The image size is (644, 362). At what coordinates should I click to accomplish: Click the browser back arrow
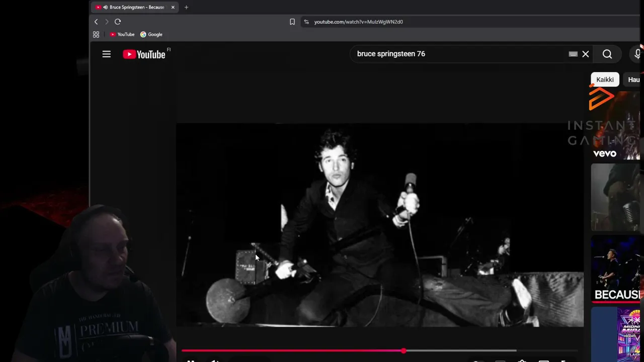96,22
